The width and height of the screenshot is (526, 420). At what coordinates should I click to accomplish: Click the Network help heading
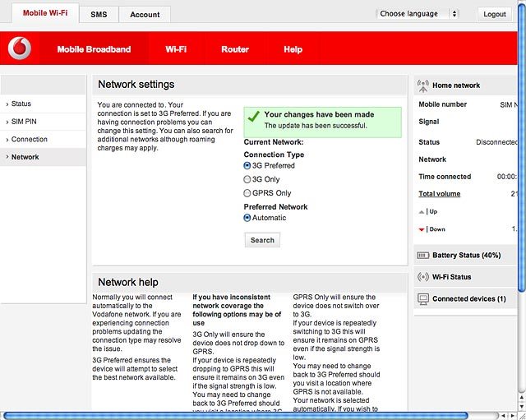pyautogui.click(x=128, y=283)
